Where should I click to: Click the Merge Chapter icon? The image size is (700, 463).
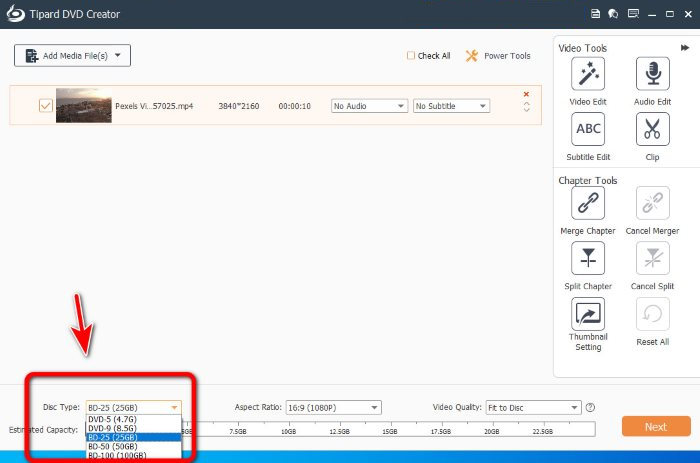pos(588,203)
